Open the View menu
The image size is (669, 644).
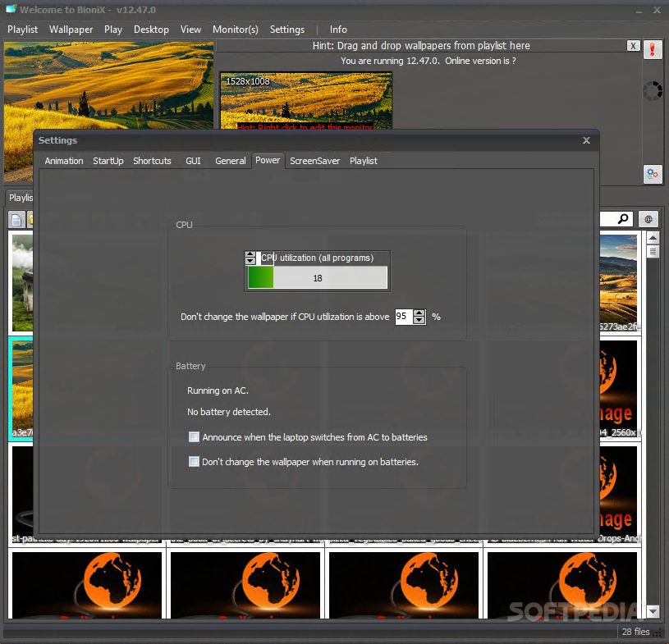pos(190,30)
